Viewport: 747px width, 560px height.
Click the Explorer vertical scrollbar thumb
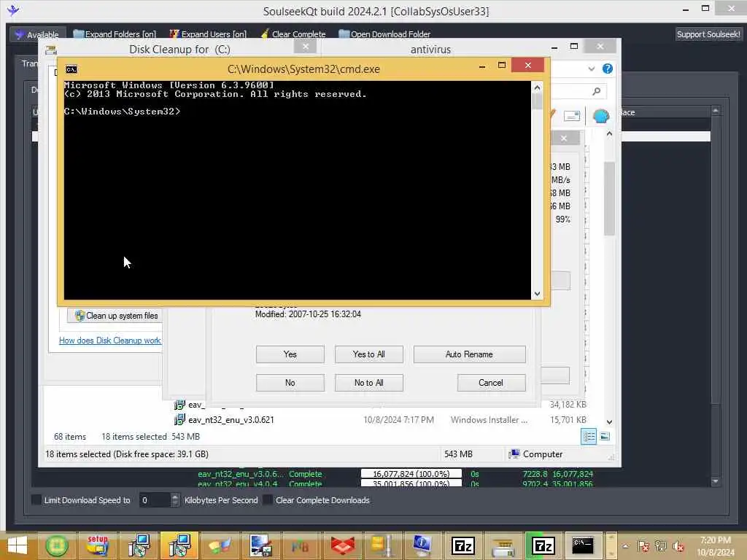pos(609,198)
